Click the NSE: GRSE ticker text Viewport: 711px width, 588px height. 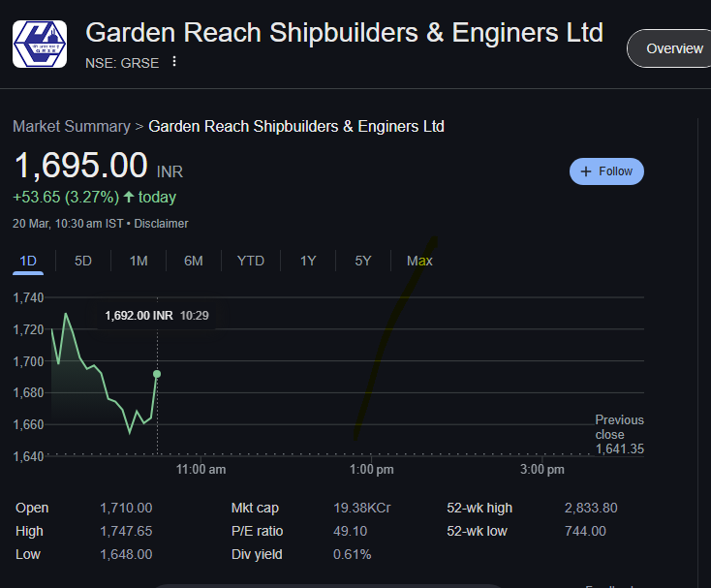click(x=122, y=63)
